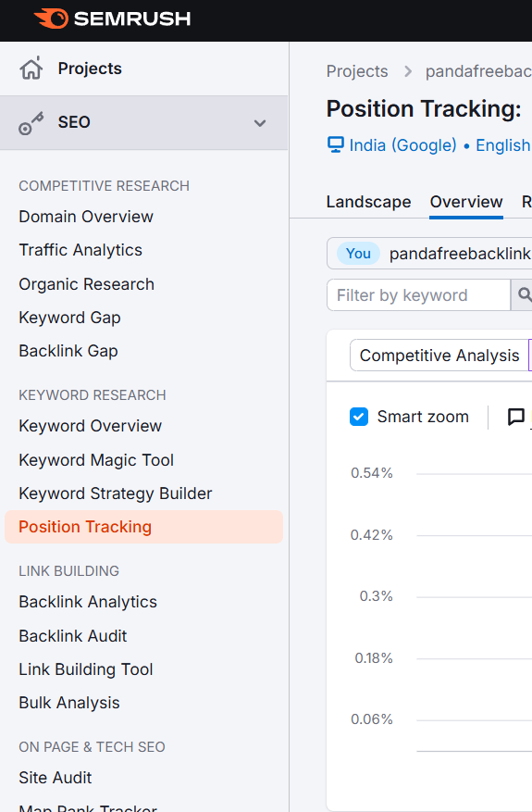Open Domain Overview in sidebar
Screen dimensions: 532x812
point(86,217)
